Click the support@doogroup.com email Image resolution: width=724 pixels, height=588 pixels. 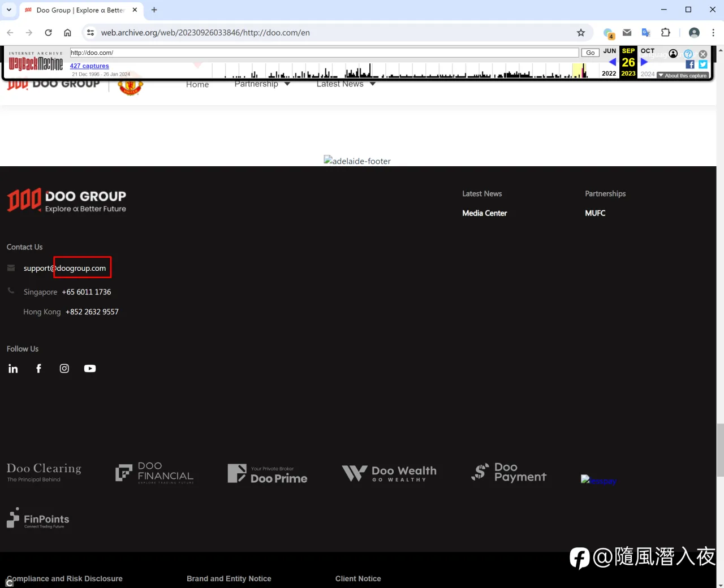(x=64, y=268)
